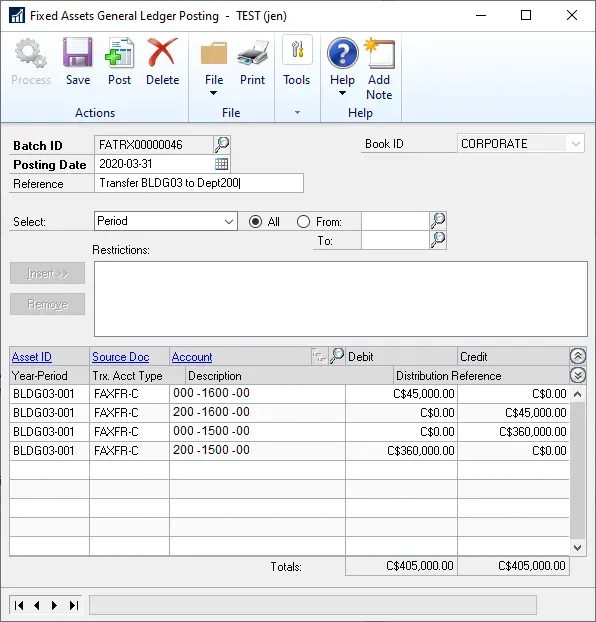This screenshot has width=596, height=622.
Task: Click the Post icon in Actions
Action: pos(119,52)
